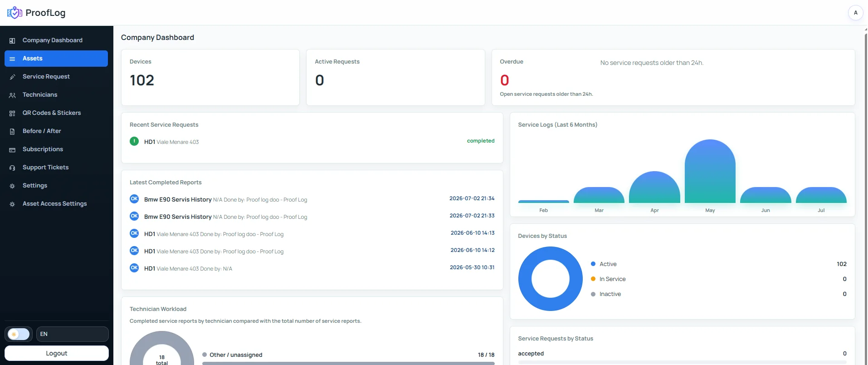Open QR Codes & Stickers menu item

point(56,113)
